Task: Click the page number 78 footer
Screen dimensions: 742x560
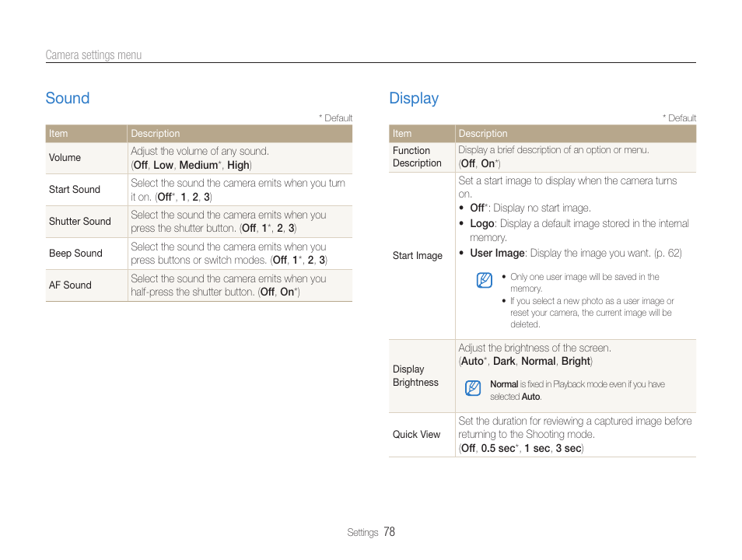Action: [390, 532]
